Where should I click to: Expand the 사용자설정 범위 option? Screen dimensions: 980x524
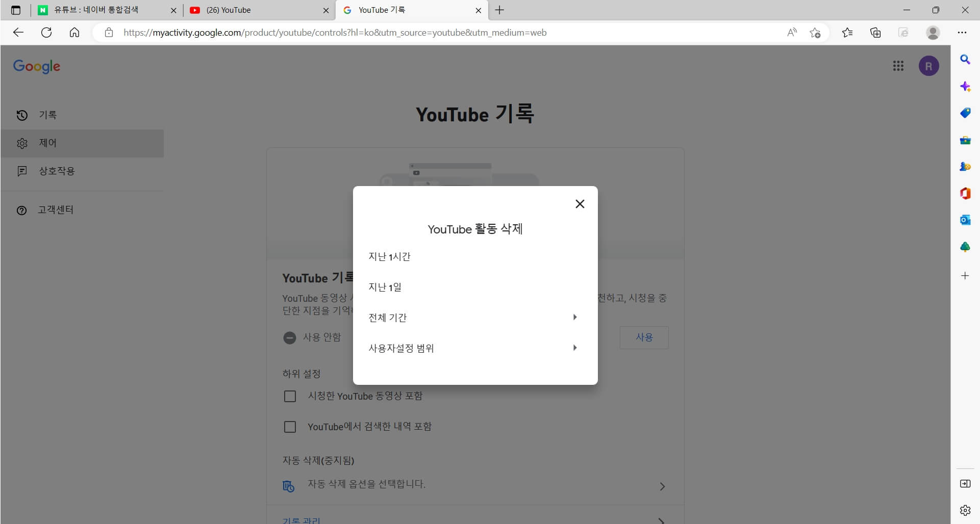(474, 348)
